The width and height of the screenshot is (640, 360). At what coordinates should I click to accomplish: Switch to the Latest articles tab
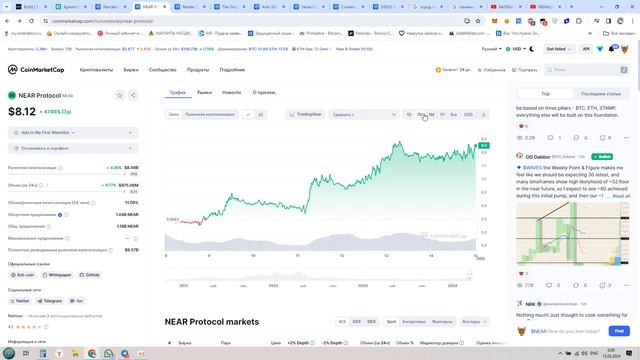600,94
